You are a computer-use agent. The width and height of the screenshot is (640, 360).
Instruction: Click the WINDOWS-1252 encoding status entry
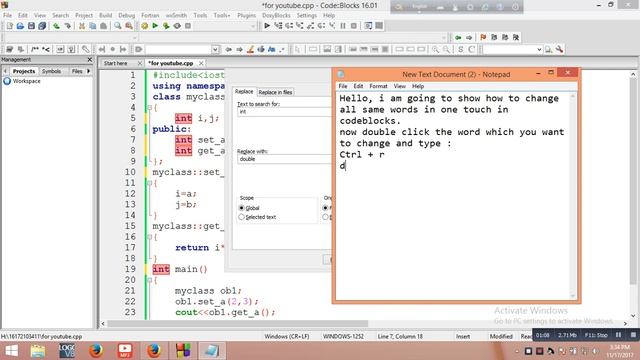pyautogui.click(x=343, y=336)
